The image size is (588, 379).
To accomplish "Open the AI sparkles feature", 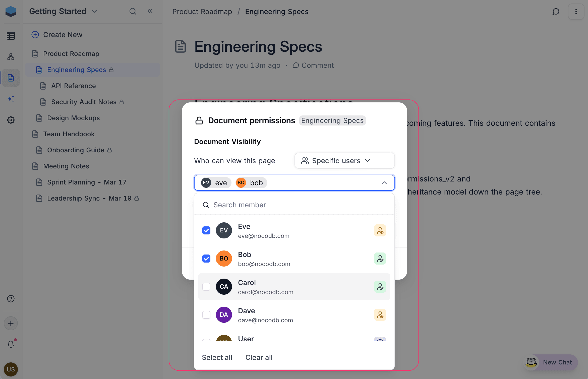I will pos(11,99).
